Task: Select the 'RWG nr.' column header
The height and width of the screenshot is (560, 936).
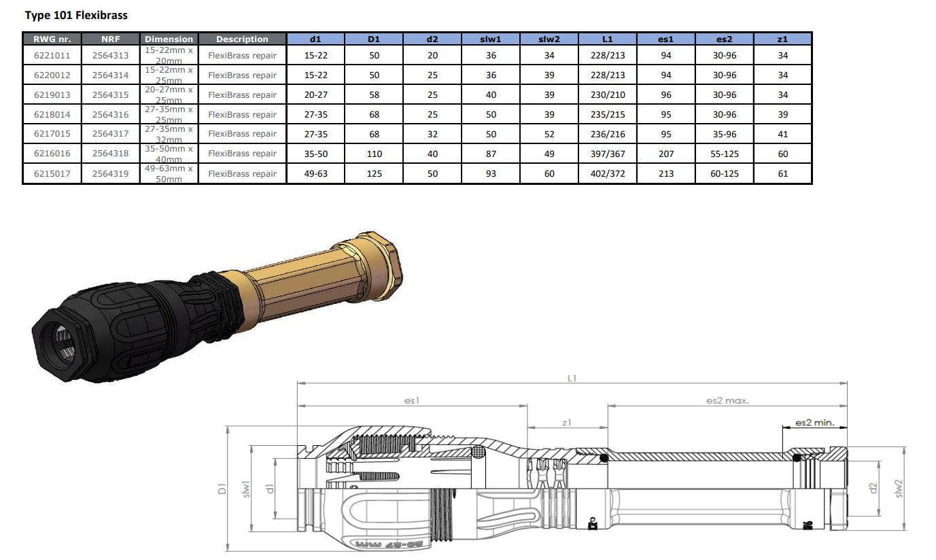Action: click(x=52, y=39)
